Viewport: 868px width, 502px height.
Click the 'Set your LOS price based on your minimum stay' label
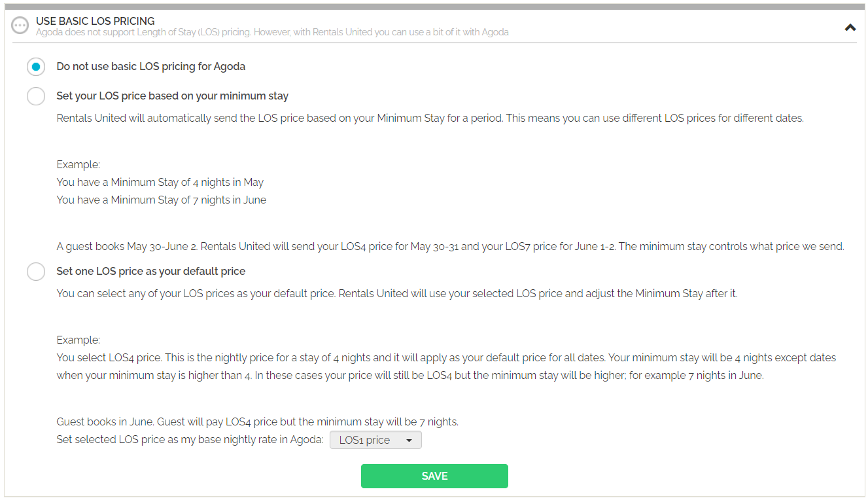173,96
